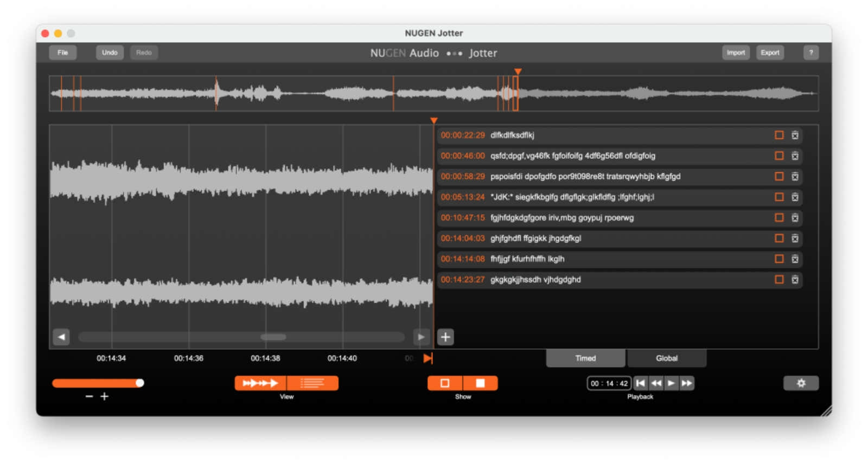Viewport: 868px width, 464px height.
Task: Toggle checkbox for note dlfkdlfksdflkj
Action: click(x=779, y=135)
